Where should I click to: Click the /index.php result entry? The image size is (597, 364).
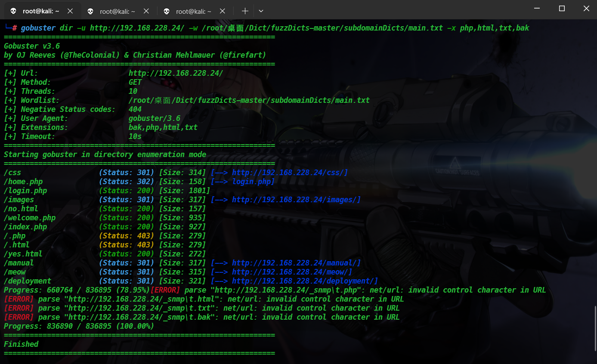(25, 227)
